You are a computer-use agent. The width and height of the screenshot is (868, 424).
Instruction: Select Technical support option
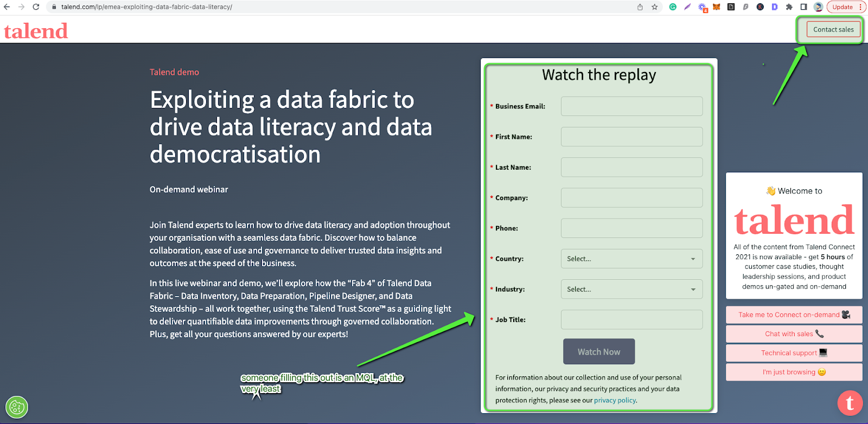pyautogui.click(x=794, y=353)
